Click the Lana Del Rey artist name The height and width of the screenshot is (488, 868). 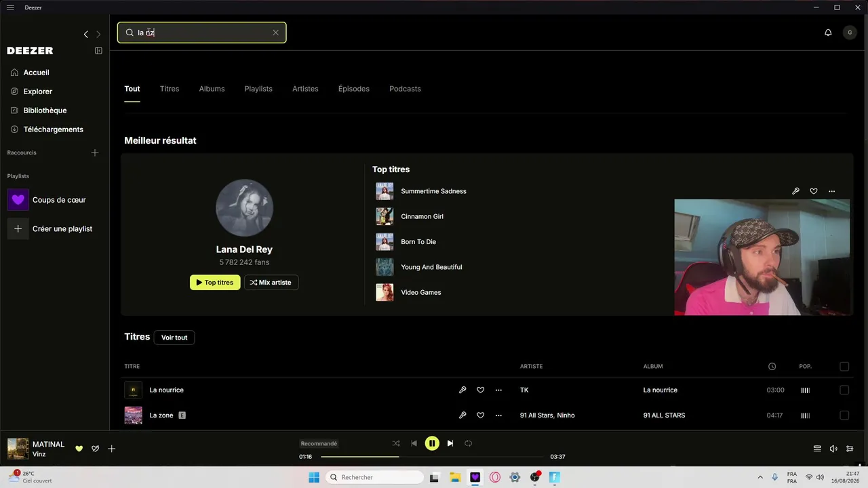coord(244,249)
